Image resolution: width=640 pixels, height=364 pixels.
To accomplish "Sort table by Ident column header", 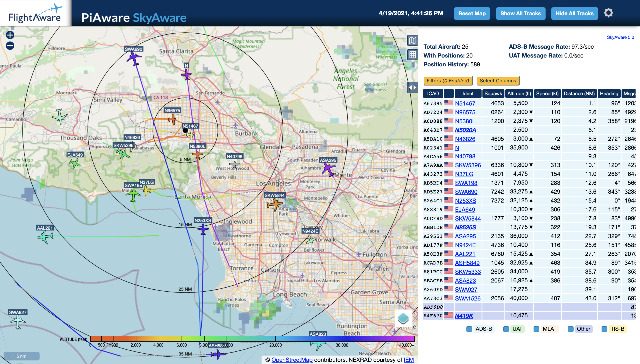I will tap(468, 93).
